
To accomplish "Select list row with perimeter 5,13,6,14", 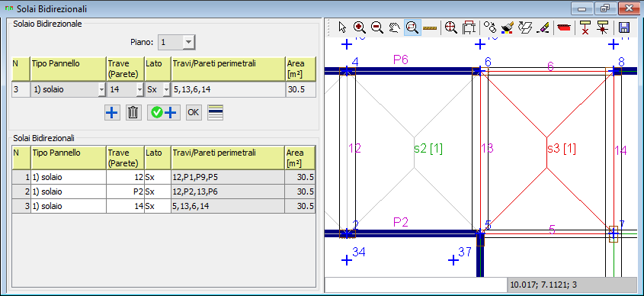I will (x=163, y=206).
